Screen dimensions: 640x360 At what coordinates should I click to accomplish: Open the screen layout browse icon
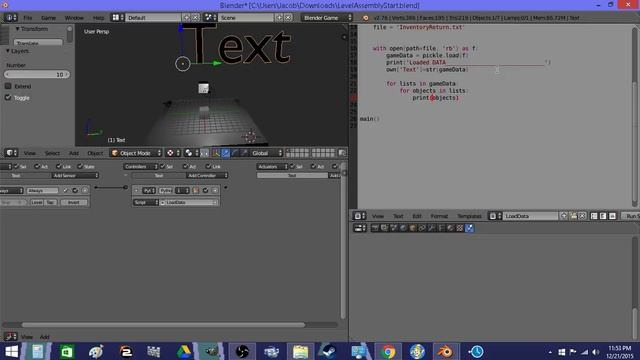click(118, 18)
